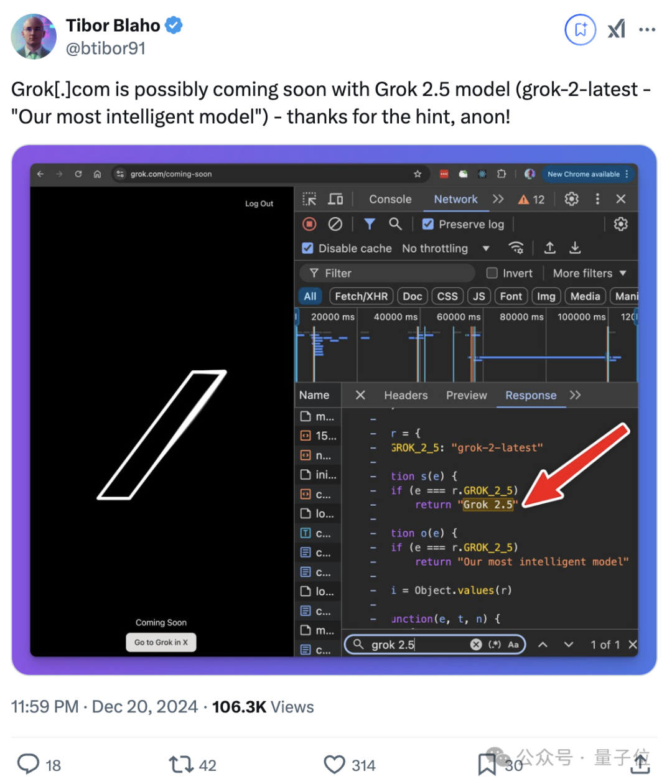Select the inspect element tool
The image size is (672, 784).
click(309, 199)
